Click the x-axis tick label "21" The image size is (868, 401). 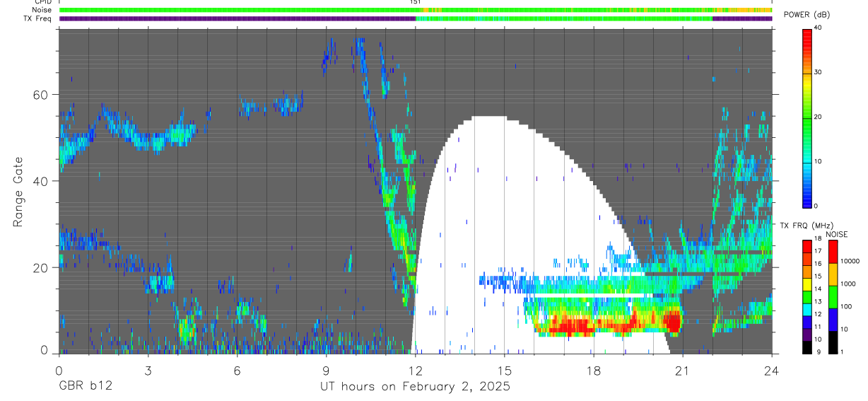click(x=682, y=371)
